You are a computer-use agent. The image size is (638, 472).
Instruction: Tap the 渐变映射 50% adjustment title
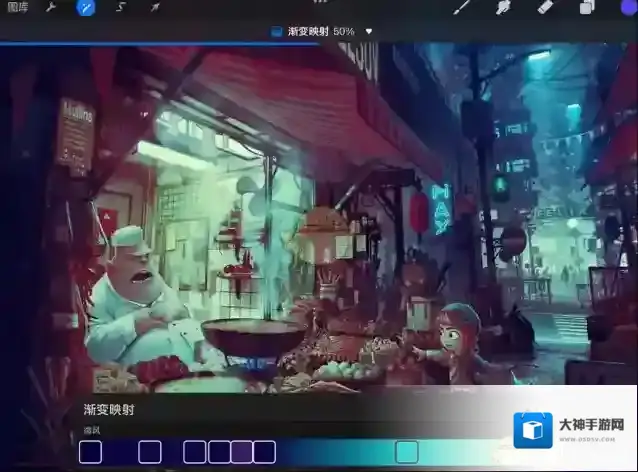coord(321,31)
